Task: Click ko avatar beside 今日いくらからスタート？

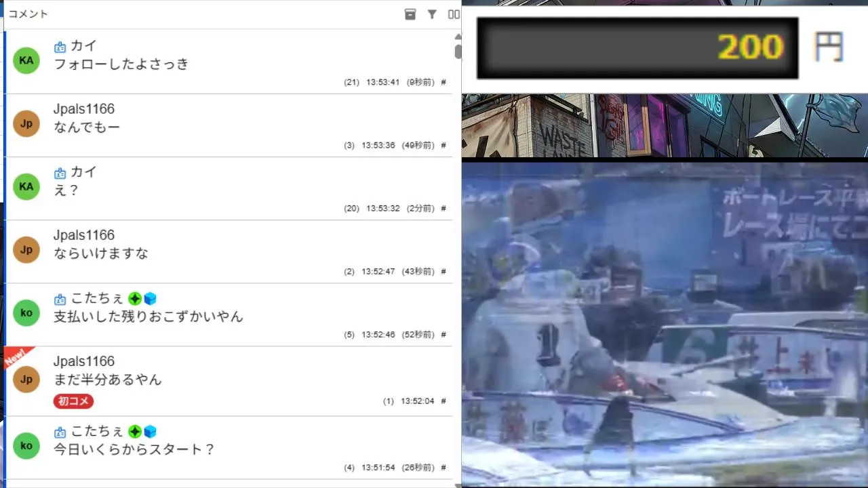Action: coord(26,445)
